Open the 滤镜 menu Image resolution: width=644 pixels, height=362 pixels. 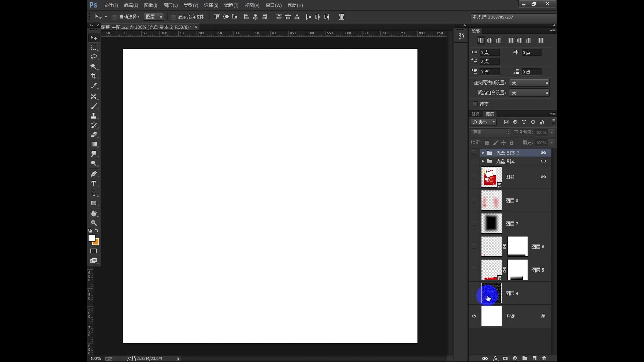231,5
